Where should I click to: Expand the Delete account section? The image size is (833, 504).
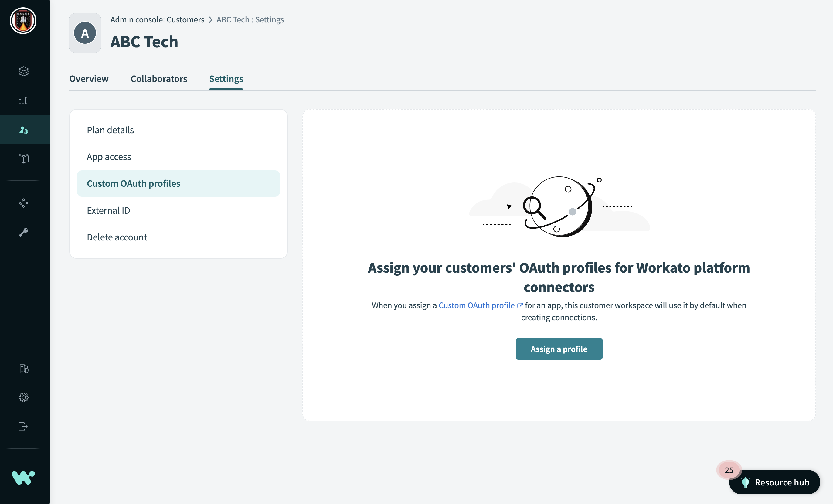(117, 237)
